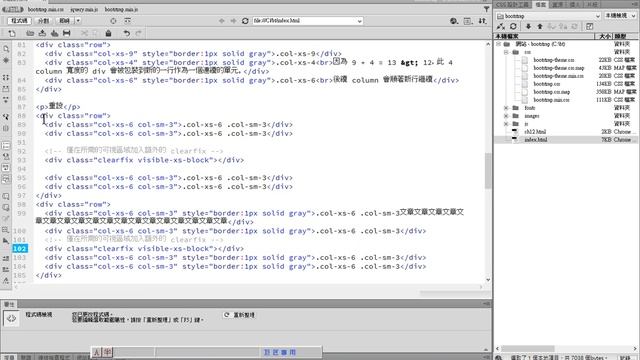Screen dimensions: 640x360
Task: Apply comment using the coding toolbar icon
Action: [6, 196]
